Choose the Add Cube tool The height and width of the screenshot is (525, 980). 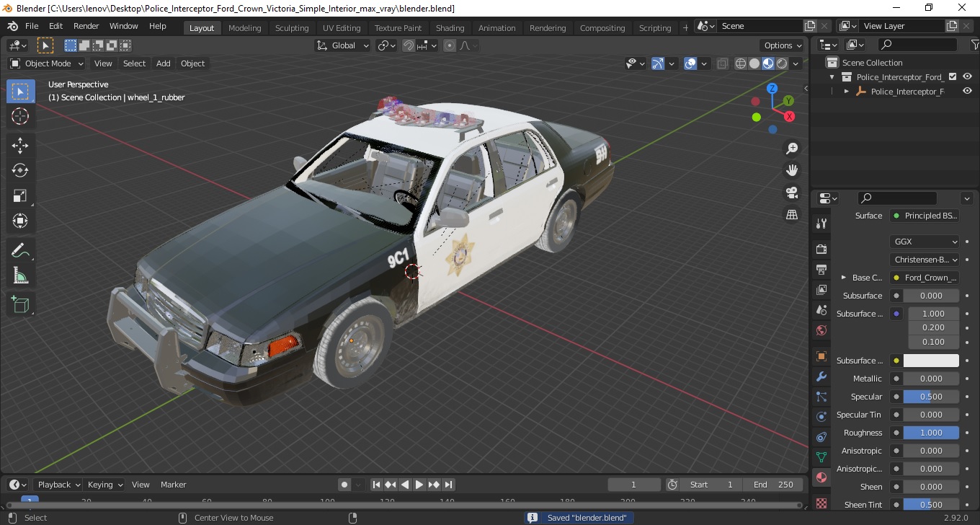coord(20,305)
